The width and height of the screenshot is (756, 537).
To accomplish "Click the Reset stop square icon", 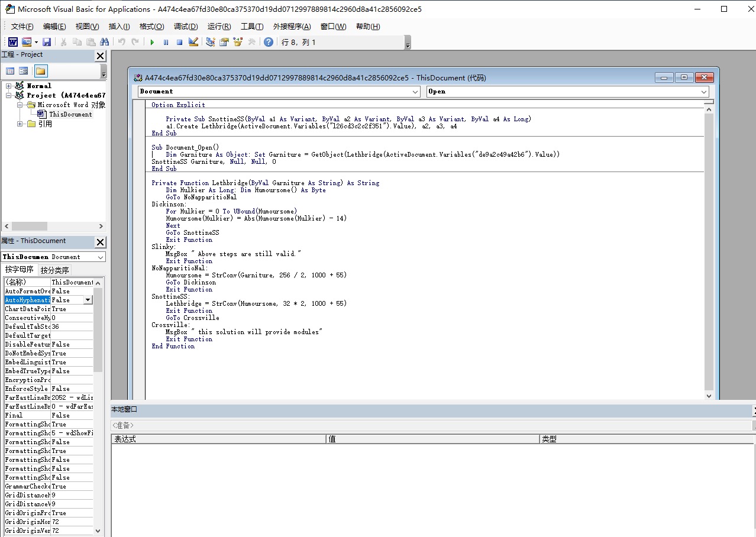I will [x=179, y=42].
